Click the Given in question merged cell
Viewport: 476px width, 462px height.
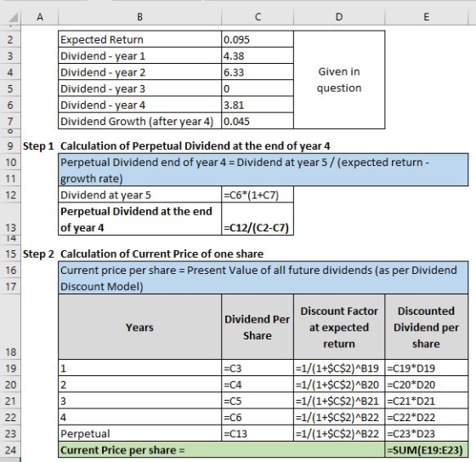click(x=339, y=80)
